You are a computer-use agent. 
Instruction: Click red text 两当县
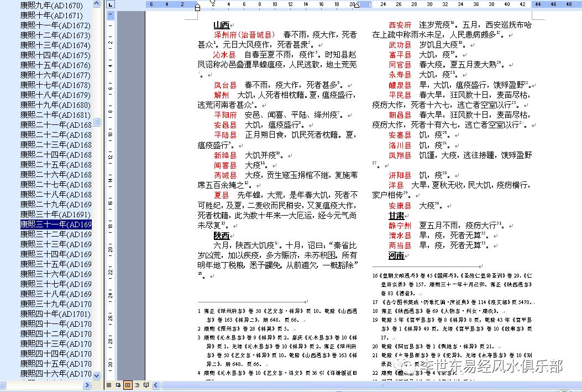(400, 245)
